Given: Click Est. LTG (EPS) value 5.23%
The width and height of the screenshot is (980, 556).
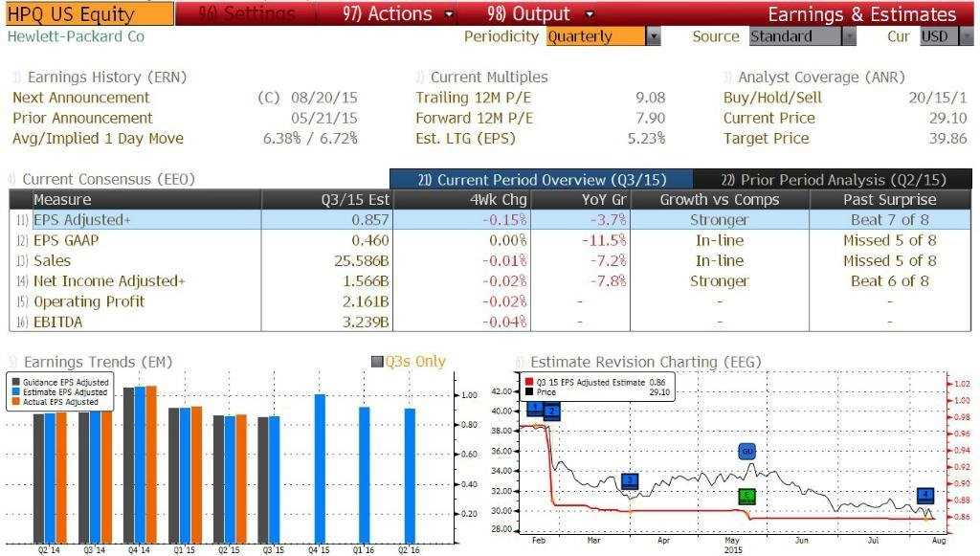Looking at the screenshot, I should 646,138.
